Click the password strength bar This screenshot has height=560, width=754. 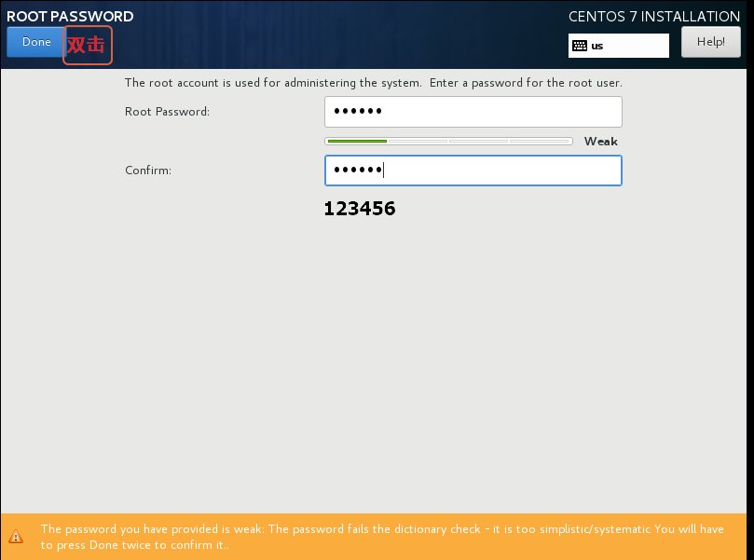click(448, 142)
